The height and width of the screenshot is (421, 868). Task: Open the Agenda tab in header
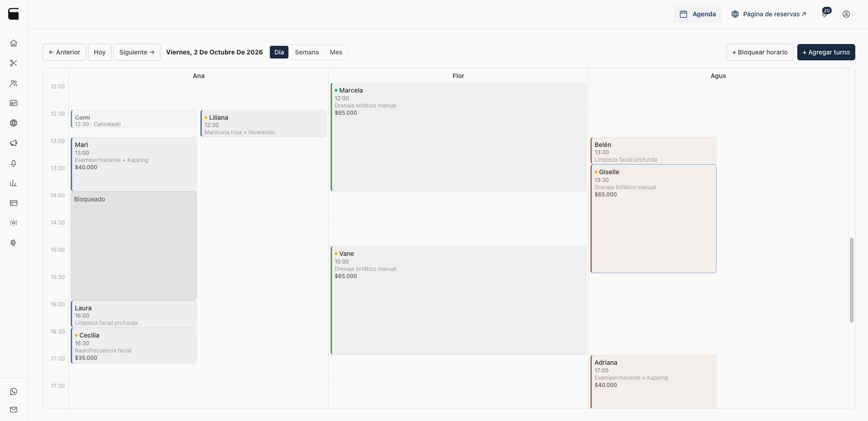click(697, 14)
